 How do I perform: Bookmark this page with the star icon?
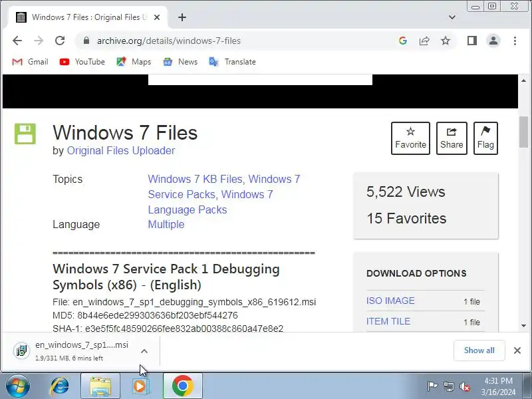point(446,41)
